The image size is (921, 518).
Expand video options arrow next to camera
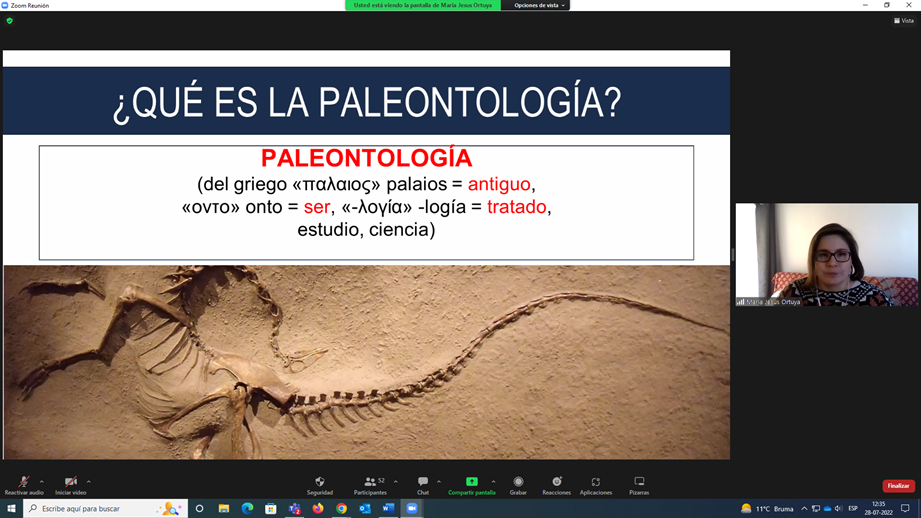coord(89,481)
